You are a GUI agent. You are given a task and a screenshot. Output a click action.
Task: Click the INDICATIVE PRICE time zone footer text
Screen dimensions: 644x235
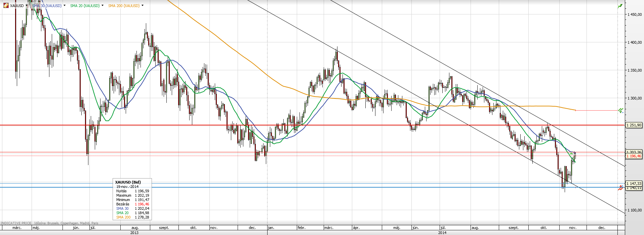tap(49, 223)
